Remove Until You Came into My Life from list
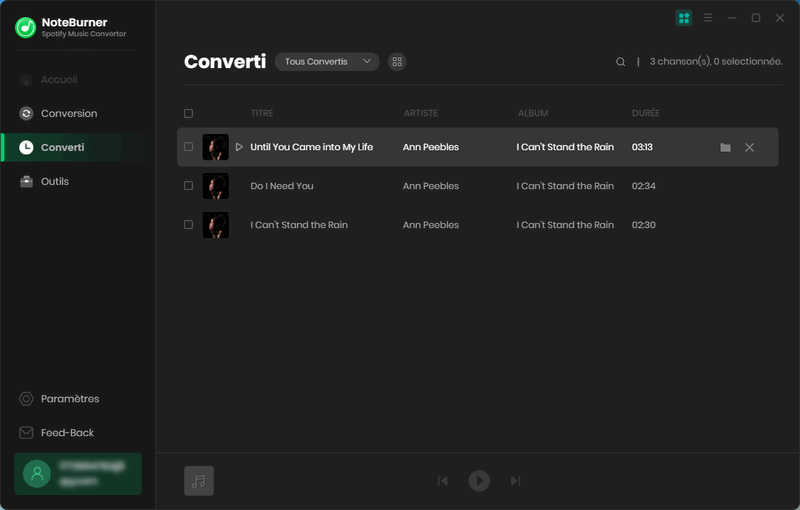Image resolution: width=800 pixels, height=510 pixels. pos(750,148)
